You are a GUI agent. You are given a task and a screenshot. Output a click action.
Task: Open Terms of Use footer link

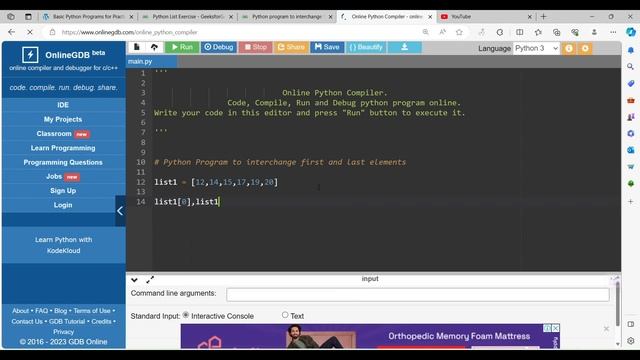pyautogui.click(x=92, y=311)
